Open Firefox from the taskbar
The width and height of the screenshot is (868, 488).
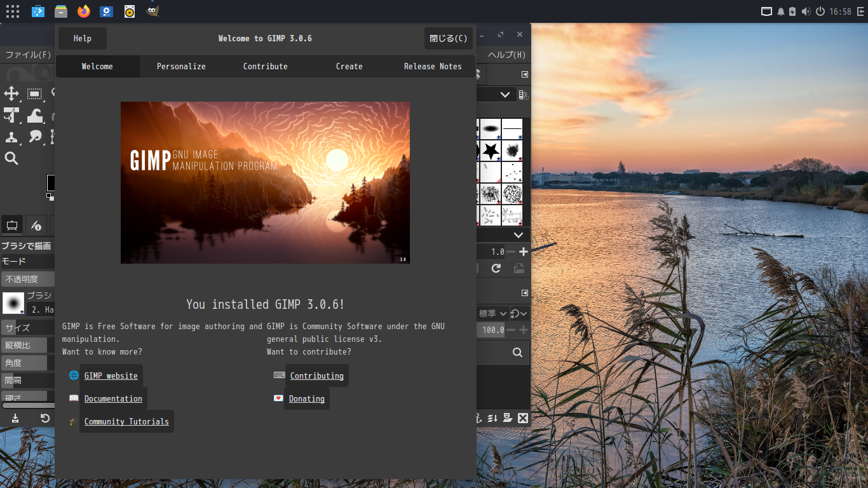[x=83, y=11]
